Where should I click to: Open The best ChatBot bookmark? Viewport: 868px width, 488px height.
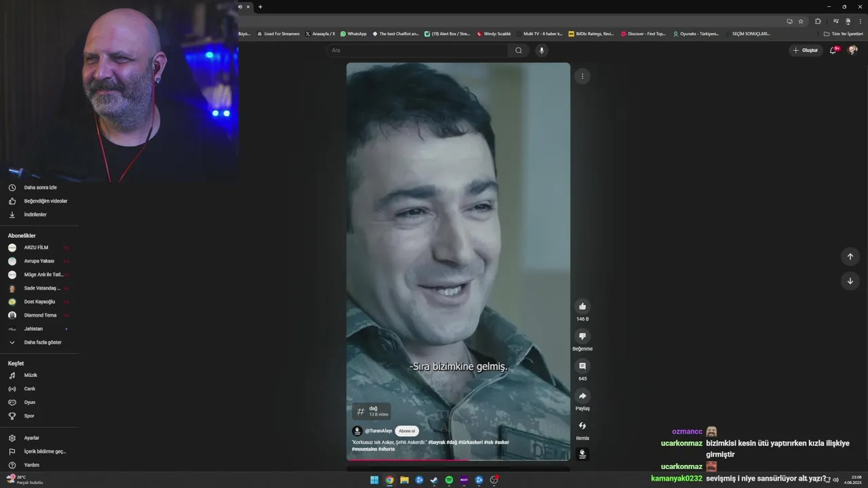coord(395,34)
